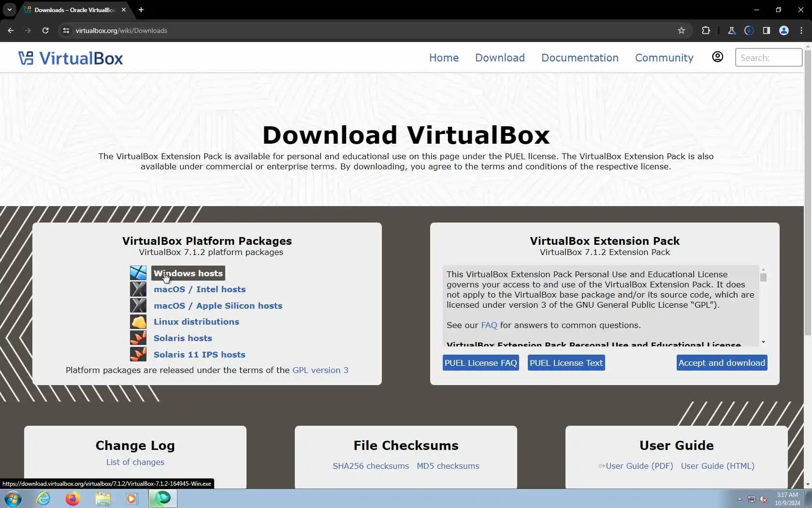812x508 pixels.
Task: Click the icon beside Linux distributions
Action: (138, 322)
